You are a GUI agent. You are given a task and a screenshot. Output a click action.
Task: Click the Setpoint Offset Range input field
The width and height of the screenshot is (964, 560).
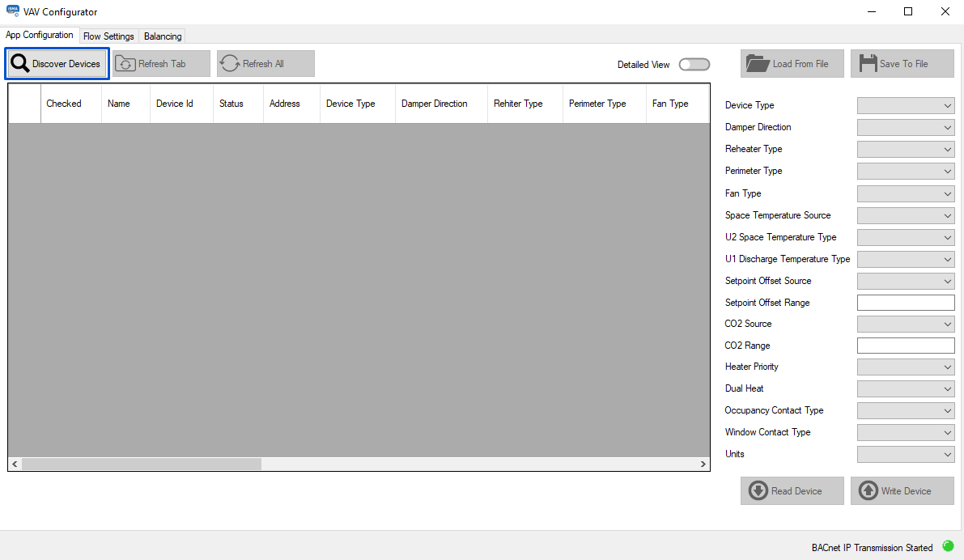(x=906, y=302)
